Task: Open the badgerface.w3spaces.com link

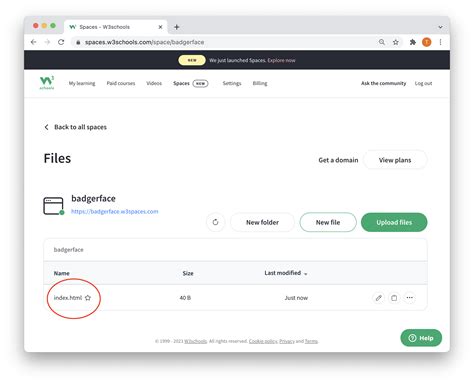Action: click(115, 211)
